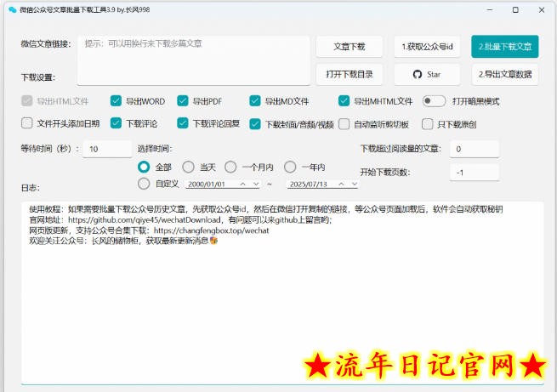557x392 pixels.
Task: Enable 自动监听剪切板 checkbox
Action: 344,124
